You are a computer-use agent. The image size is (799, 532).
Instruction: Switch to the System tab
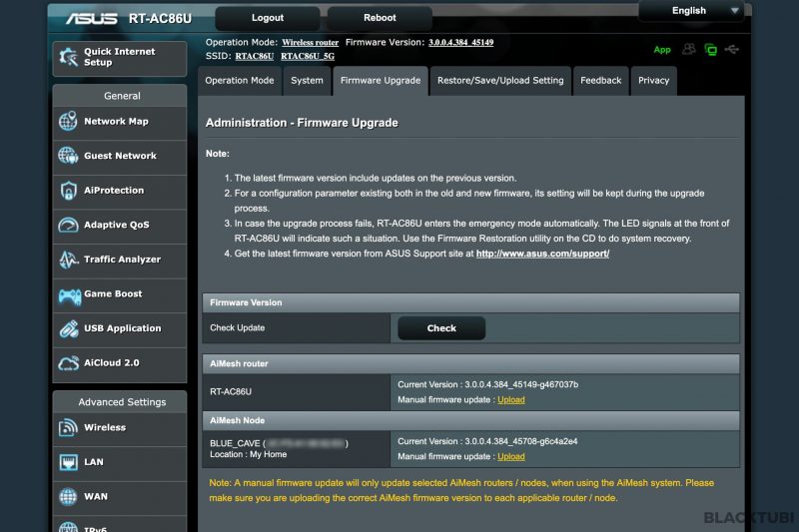tap(307, 81)
